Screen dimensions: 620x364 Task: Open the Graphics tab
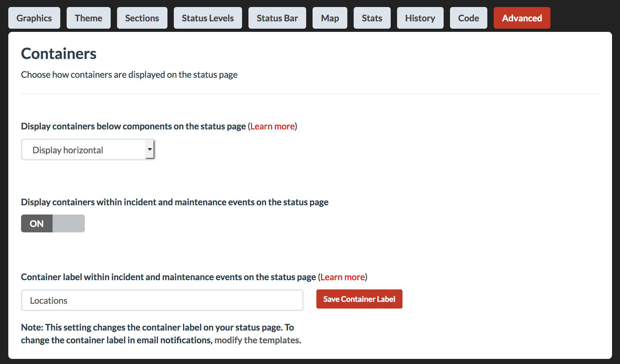pos(34,18)
